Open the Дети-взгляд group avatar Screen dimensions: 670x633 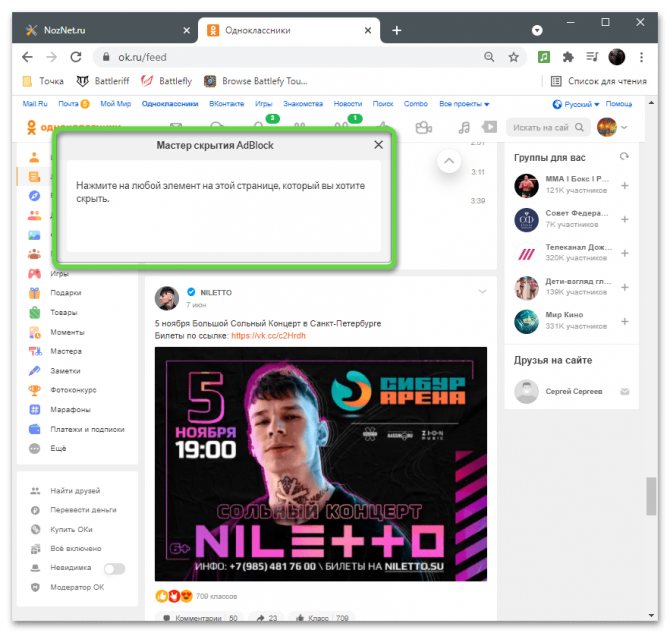pyautogui.click(x=526, y=287)
